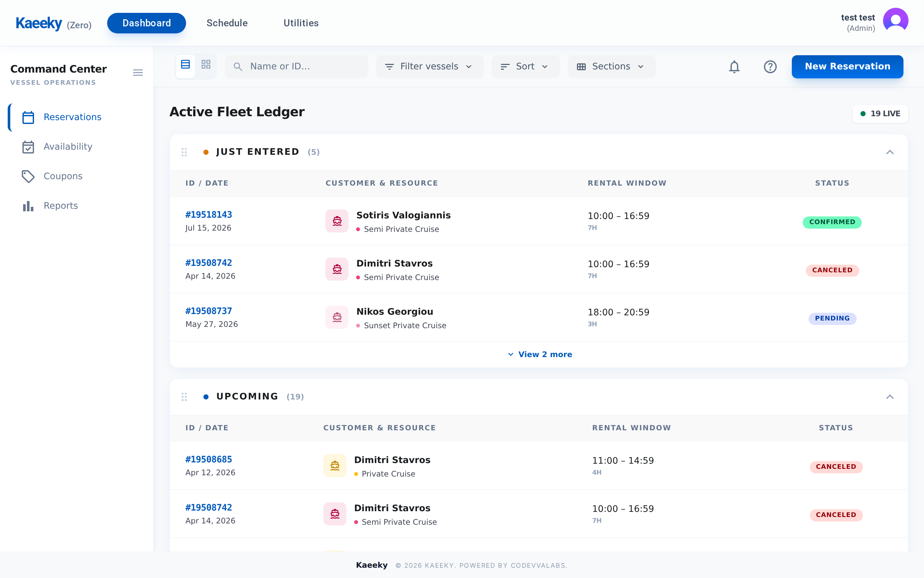Open the notifications bell icon

(x=734, y=67)
